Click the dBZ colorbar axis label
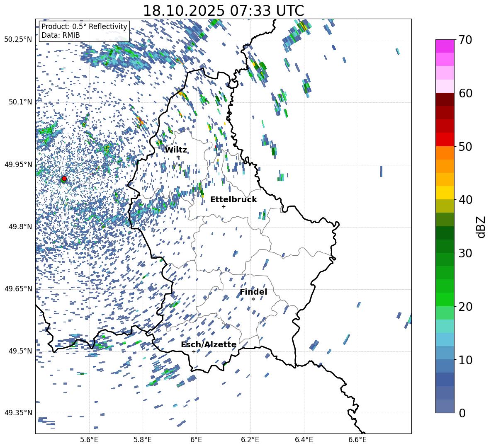The image size is (491, 448). 481,227
